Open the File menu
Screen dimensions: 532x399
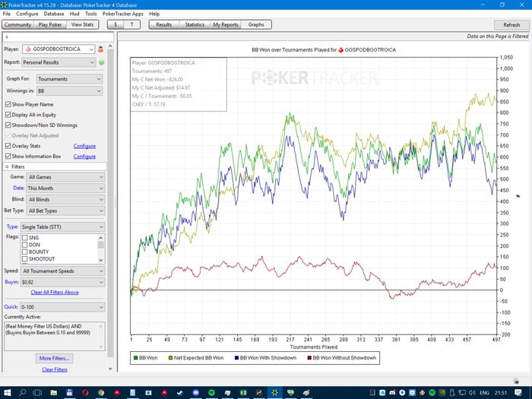coord(6,14)
